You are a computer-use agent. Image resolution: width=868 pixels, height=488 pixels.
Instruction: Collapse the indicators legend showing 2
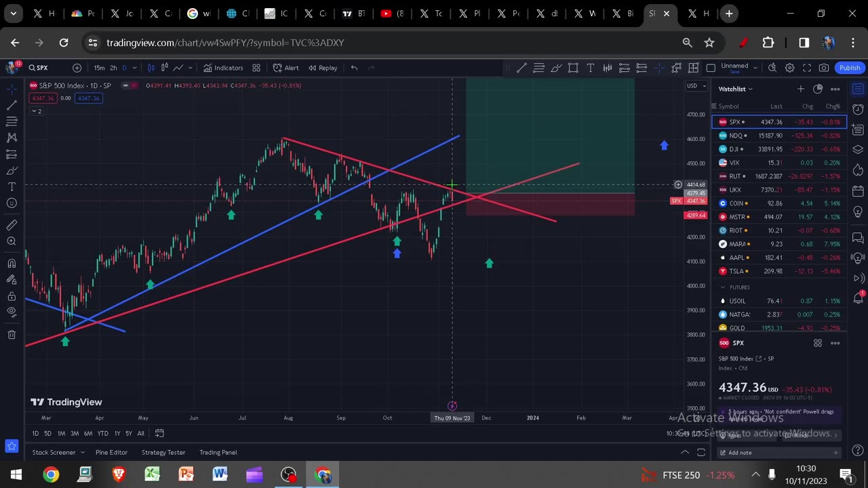[x=37, y=111]
